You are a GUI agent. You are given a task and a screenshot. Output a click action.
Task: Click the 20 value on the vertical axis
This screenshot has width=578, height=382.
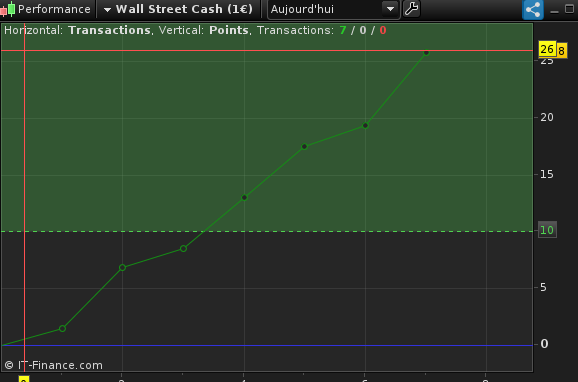[x=547, y=118]
